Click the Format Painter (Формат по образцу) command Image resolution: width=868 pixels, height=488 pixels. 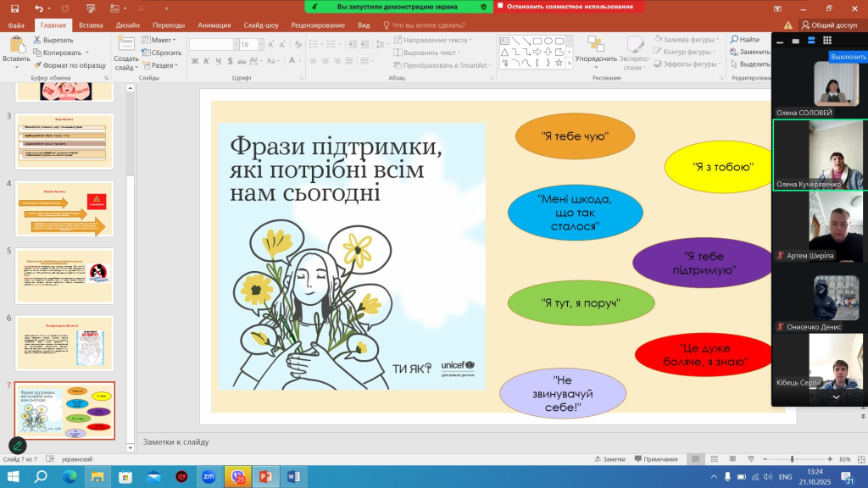coord(70,64)
